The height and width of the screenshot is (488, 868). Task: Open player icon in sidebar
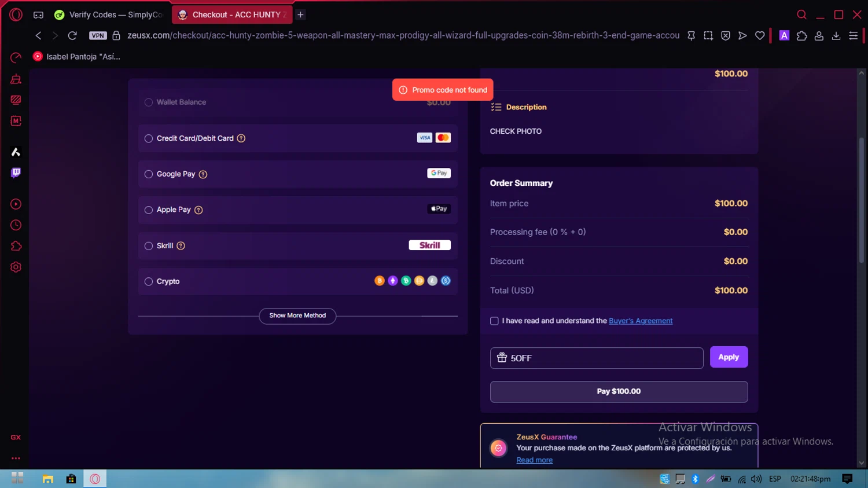[x=16, y=204]
